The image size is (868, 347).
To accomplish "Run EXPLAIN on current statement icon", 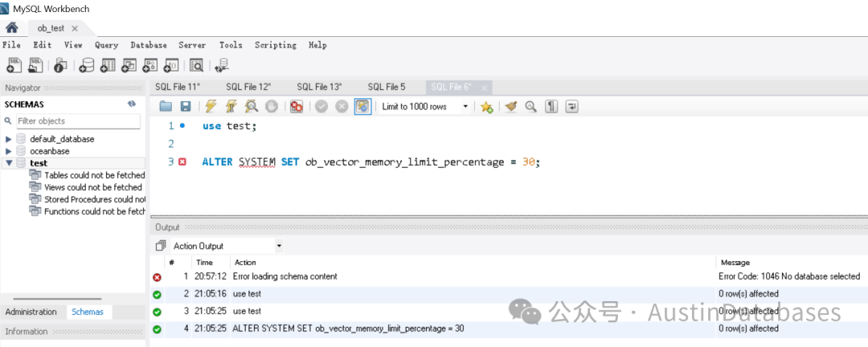I will (252, 107).
